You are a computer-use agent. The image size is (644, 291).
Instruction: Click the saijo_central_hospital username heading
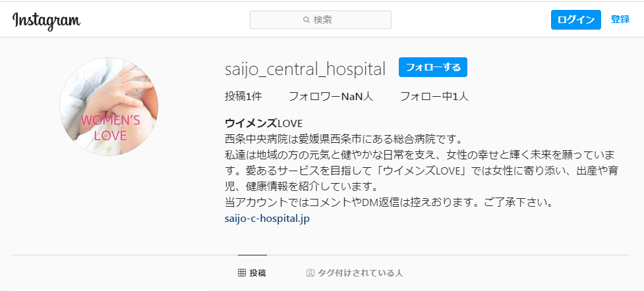click(x=305, y=69)
